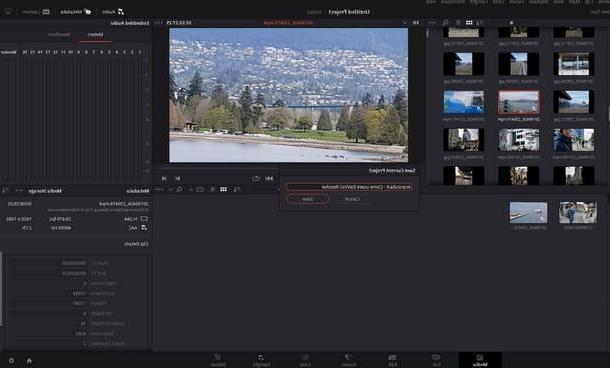Screen dimensions: 610x368
Task: Click the red clip name above viewer
Action: tap(288, 23)
